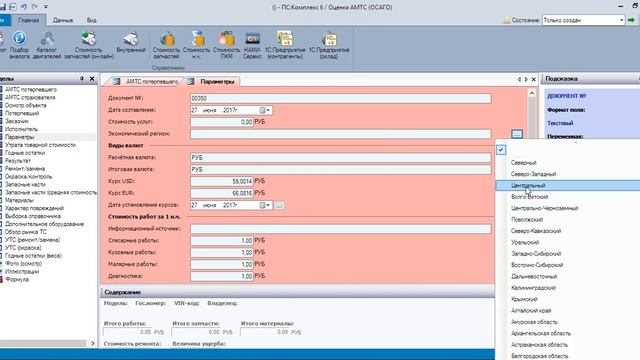Click the Документ № input field
This screenshot has width=640, height=360.
(340, 98)
